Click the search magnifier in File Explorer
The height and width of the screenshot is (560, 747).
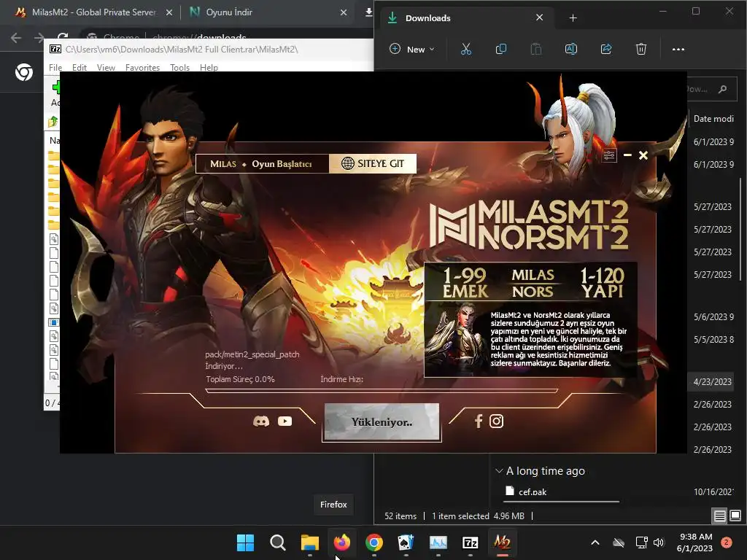pos(723,89)
